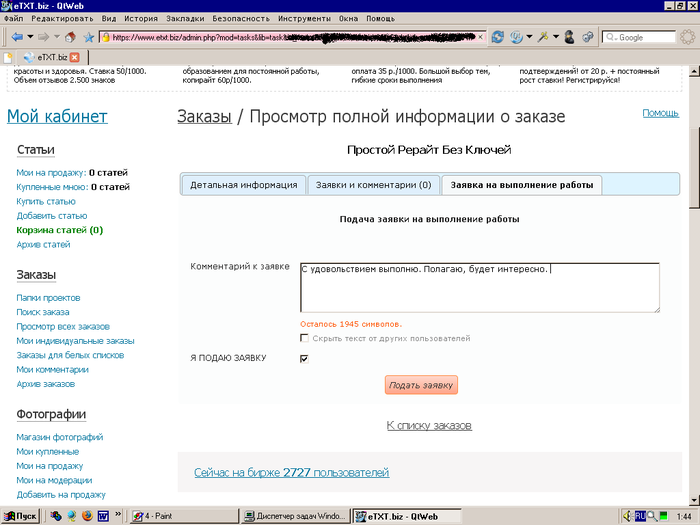Open the back history dropdown arrow
Image resolution: width=700 pixels, height=525 pixels.
(30, 37)
